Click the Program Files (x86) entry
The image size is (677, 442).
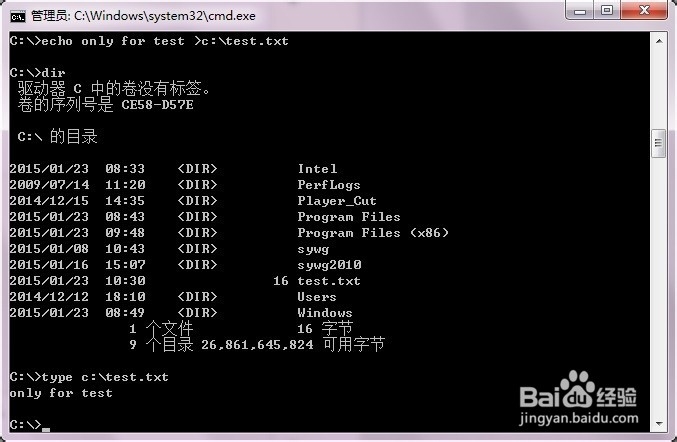[373, 233]
